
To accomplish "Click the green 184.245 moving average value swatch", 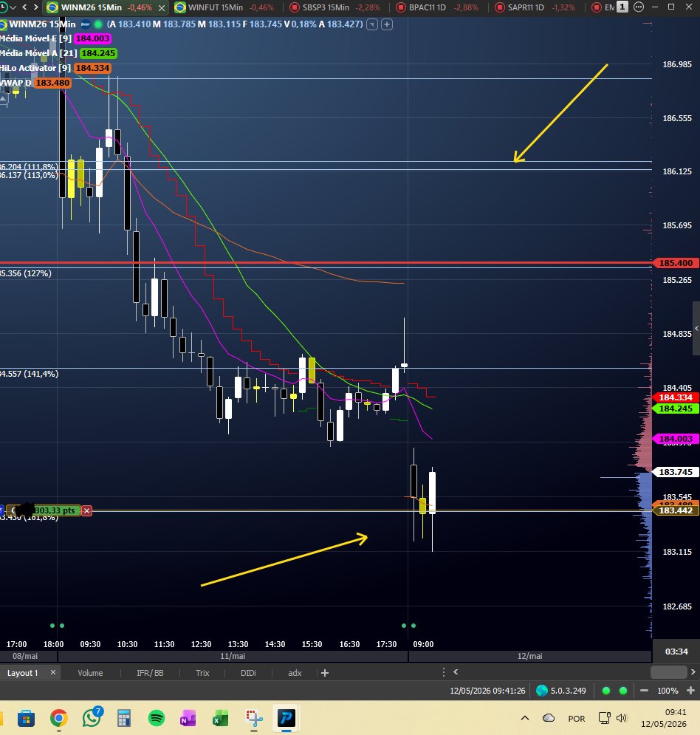I will coord(98,53).
